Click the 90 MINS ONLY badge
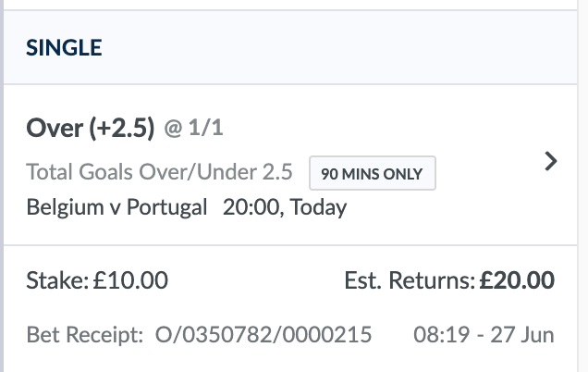The image size is (588, 372). (372, 173)
